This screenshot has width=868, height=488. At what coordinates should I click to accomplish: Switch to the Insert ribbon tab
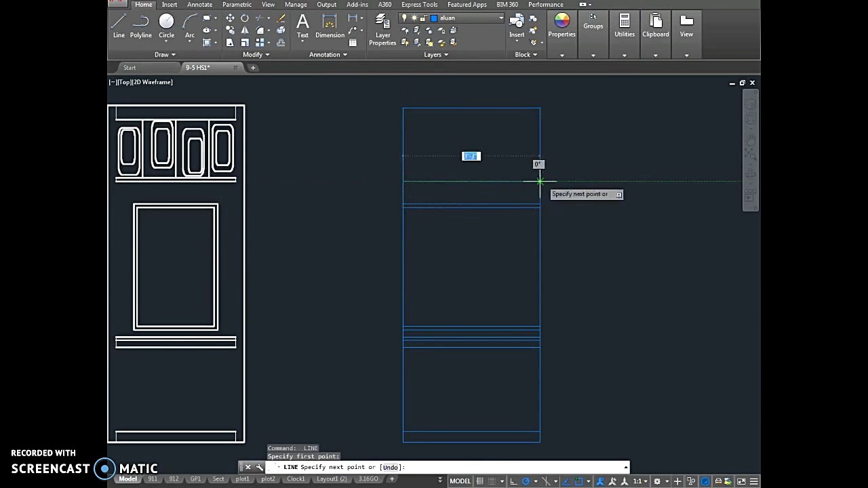pos(170,5)
